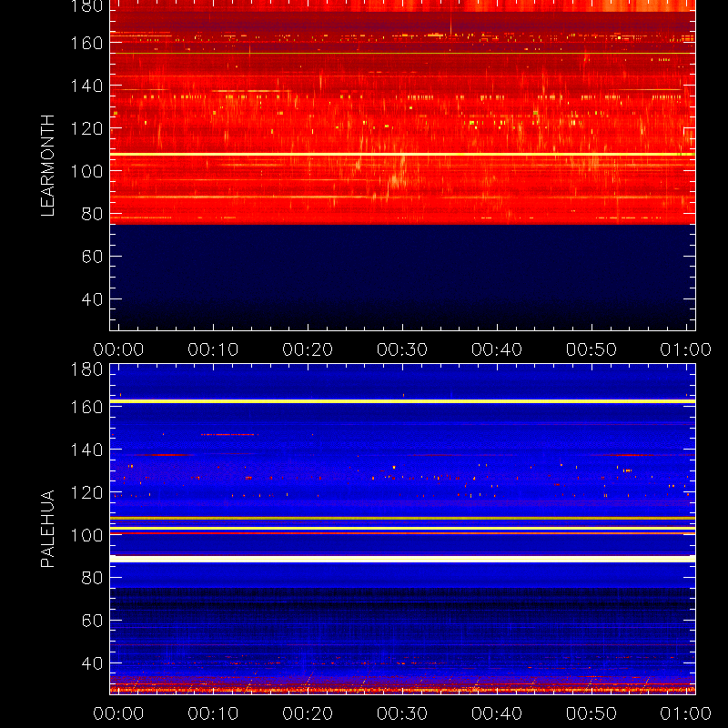The image size is (728, 728).
Task: Click 00:40 time label below Learmonth plot
Action: pyautogui.click(x=497, y=349)
